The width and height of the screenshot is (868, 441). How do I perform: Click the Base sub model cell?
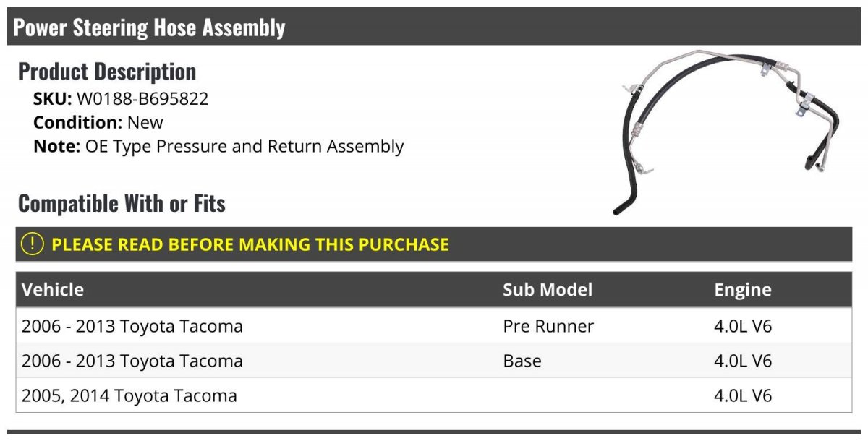coord(522,361)
